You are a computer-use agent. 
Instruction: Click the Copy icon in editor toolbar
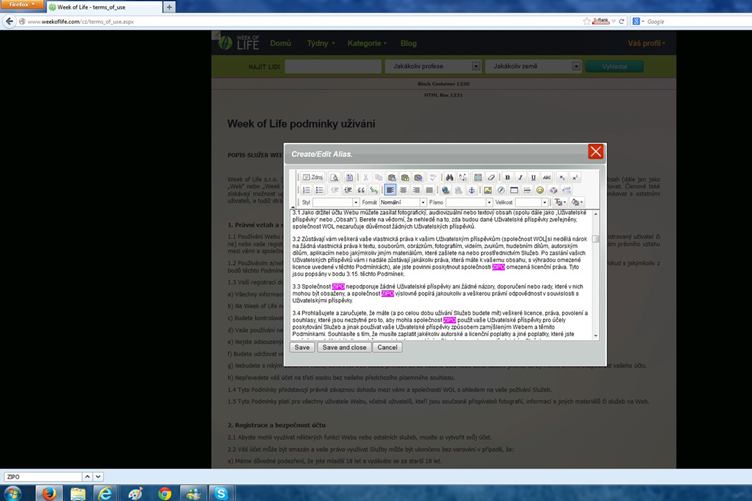click(x=378, y=177)
